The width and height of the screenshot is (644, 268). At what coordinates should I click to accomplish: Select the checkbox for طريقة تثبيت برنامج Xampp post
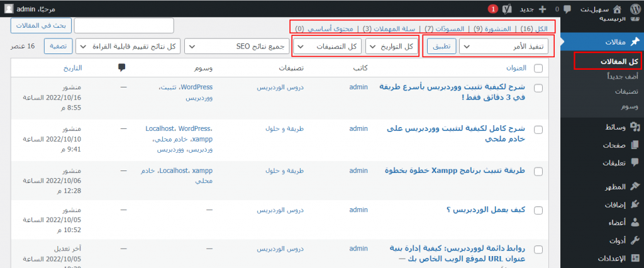538,170
